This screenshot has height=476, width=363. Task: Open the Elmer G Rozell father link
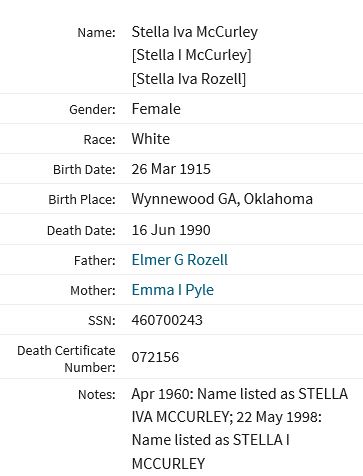[180, 260]
